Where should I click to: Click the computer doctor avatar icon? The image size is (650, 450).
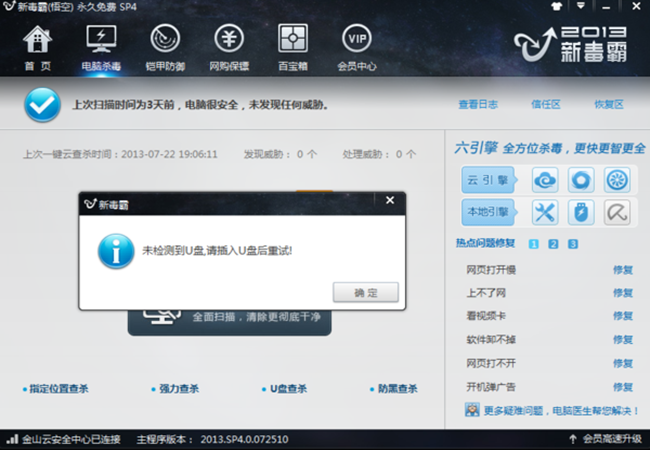pos(472,410)
